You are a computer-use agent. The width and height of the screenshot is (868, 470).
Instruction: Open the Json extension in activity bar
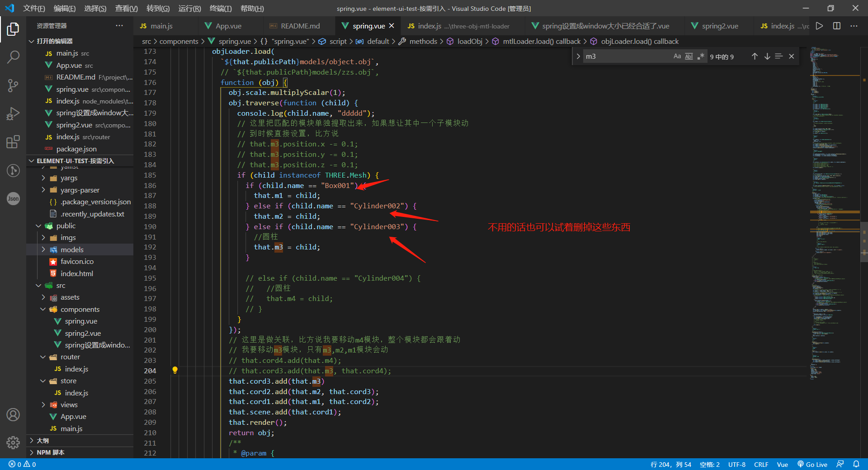coord(13,198)
